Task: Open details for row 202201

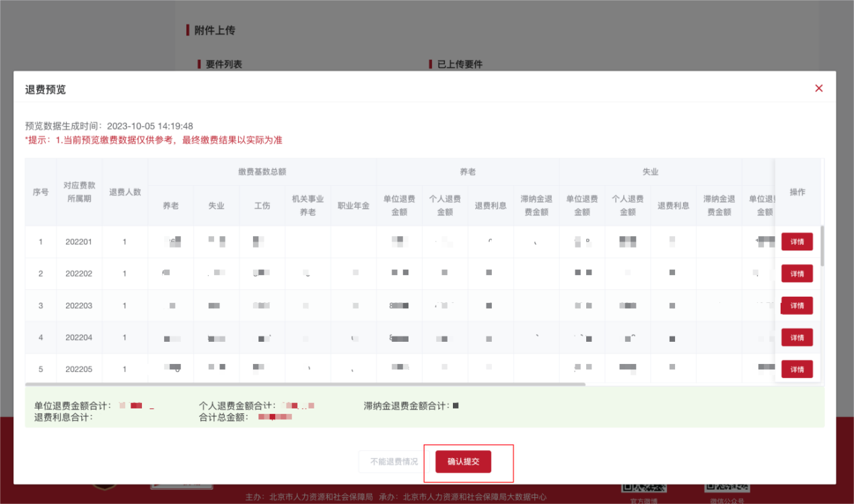Action: (x=796, y=241)
